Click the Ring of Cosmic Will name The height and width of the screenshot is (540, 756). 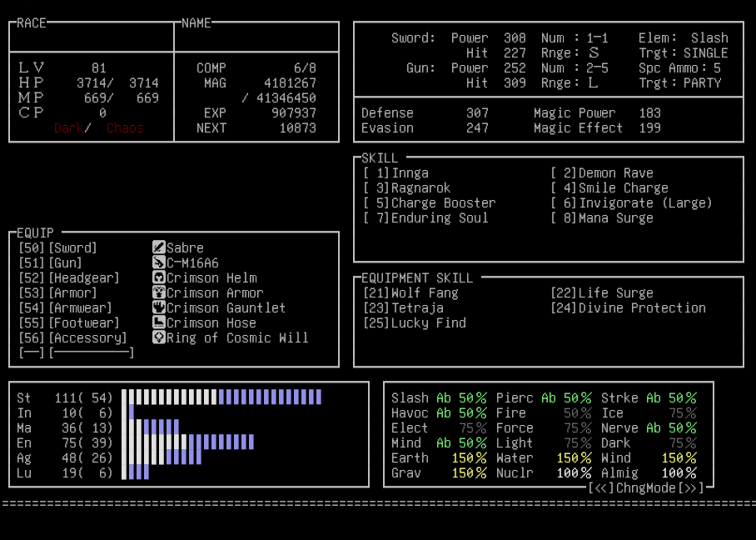[x=237, y=337]
